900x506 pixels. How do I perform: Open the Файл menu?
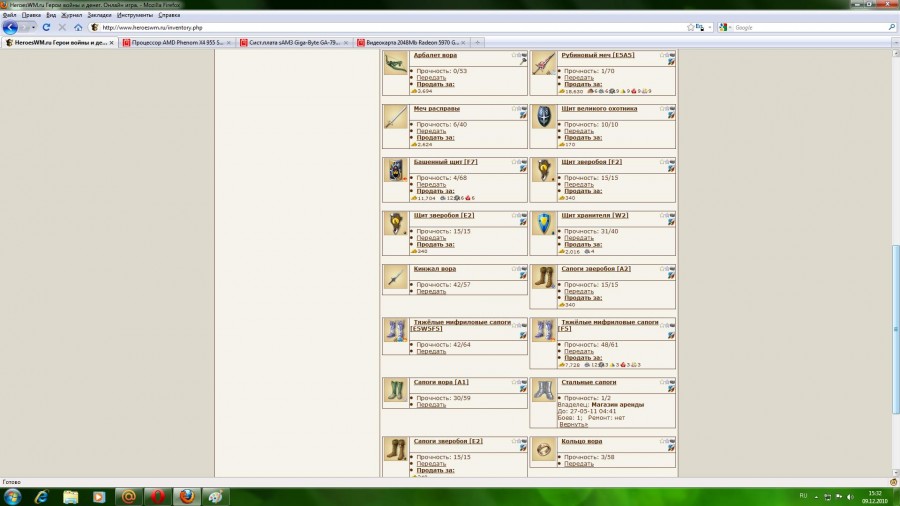click(9, 15)
